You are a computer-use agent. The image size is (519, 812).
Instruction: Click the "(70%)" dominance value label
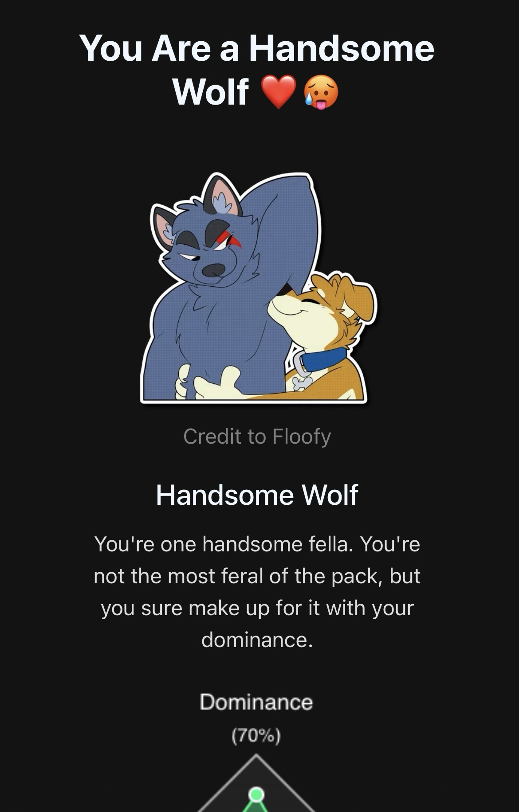point(256,736)
